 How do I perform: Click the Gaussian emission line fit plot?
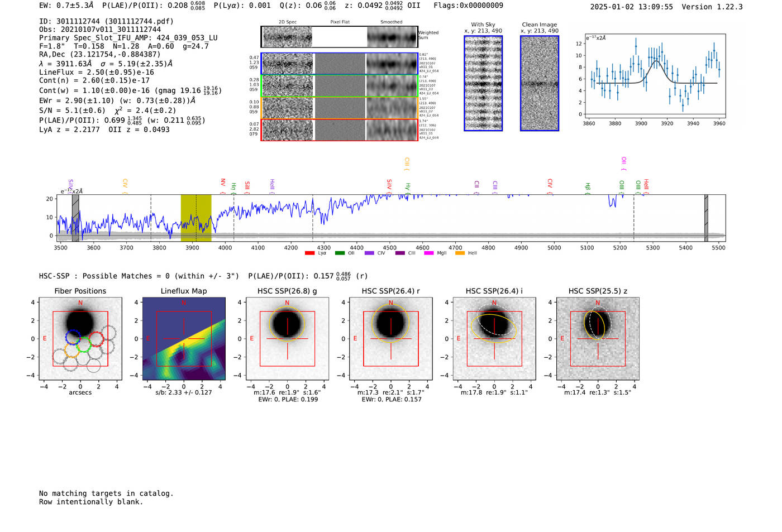coord(655,76)
